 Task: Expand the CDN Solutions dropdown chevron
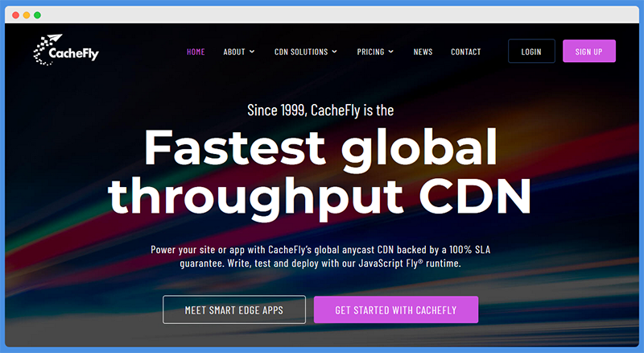pyautogui.click(x=335, y=52)
